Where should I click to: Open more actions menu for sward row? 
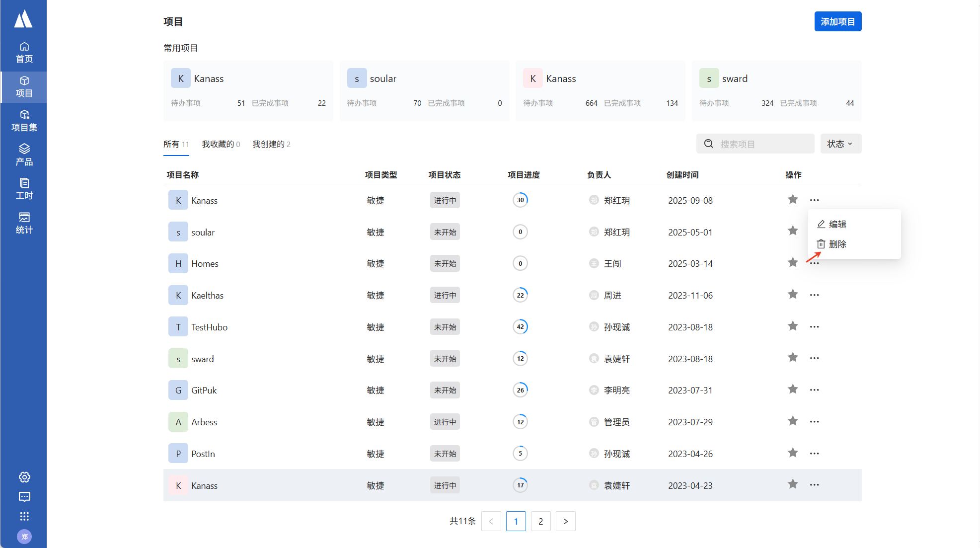814,358
